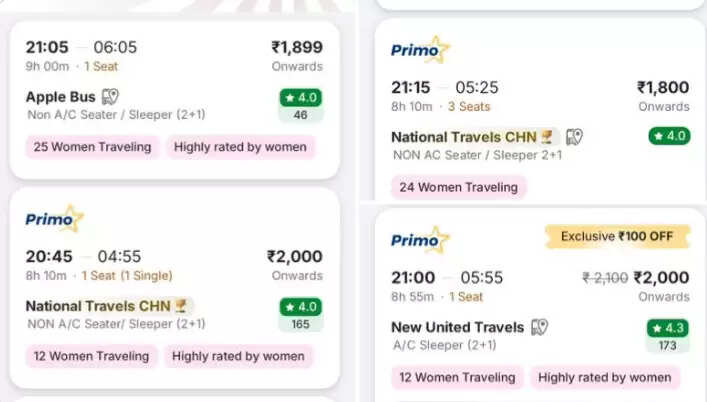Click the Primo logo above the 21:00 bus
The image size is (707, 402).
click(420, 240)
